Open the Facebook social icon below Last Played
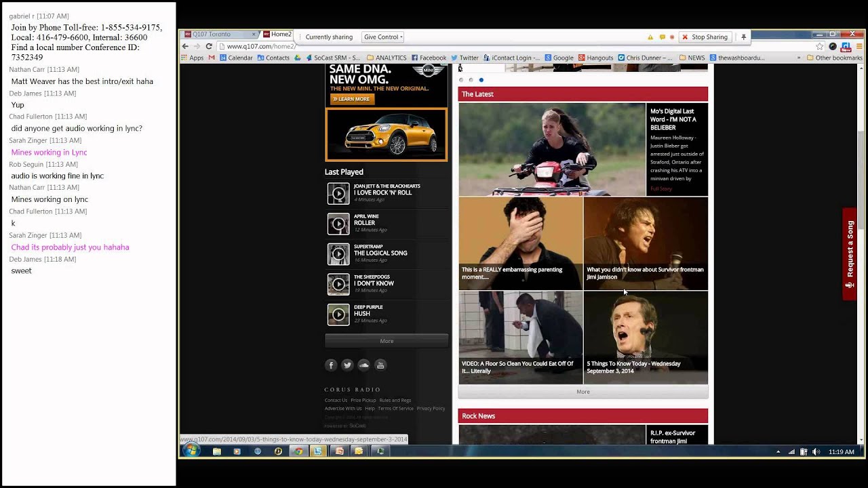 pos(331,365)
